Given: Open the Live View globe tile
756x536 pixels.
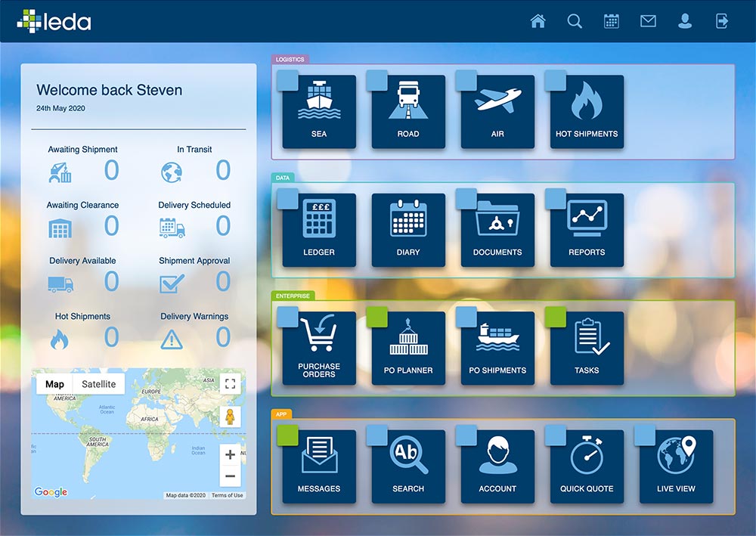Looking at the screenshot, I should tap(676, 467).
